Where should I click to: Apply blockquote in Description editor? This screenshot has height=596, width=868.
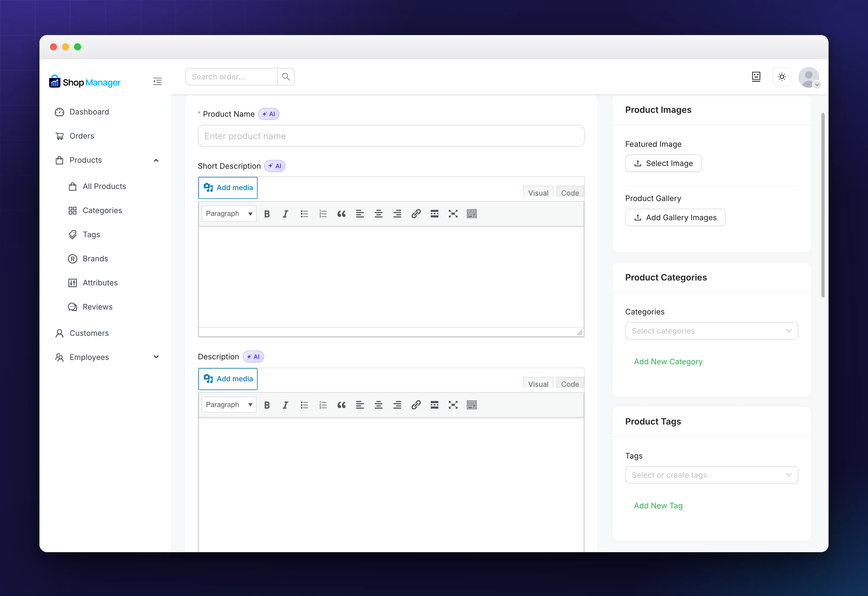coord(341,405)
